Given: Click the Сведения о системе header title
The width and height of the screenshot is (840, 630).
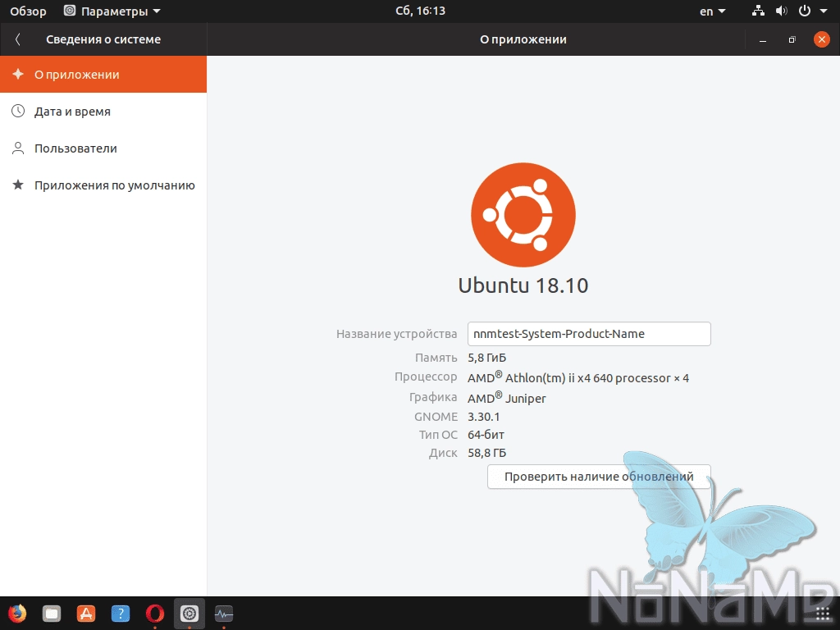Looking at the screenshot, I should click(103, 39).
